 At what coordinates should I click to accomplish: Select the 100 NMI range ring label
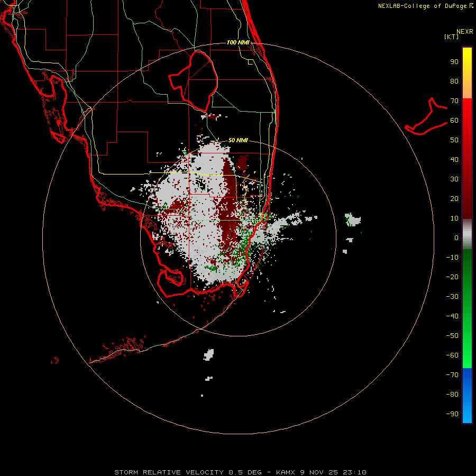[238, 42]
